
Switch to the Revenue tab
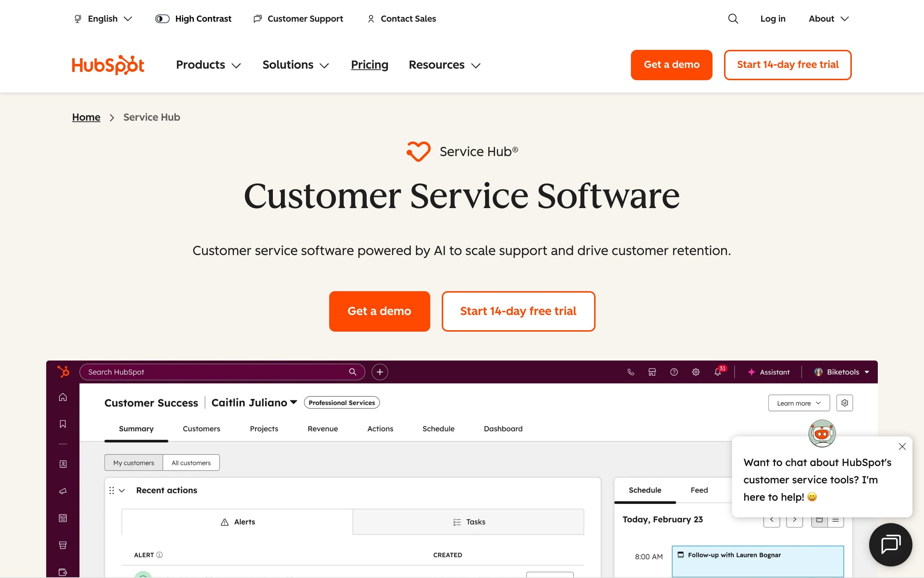pyautogui.click(x=323, y=429)
